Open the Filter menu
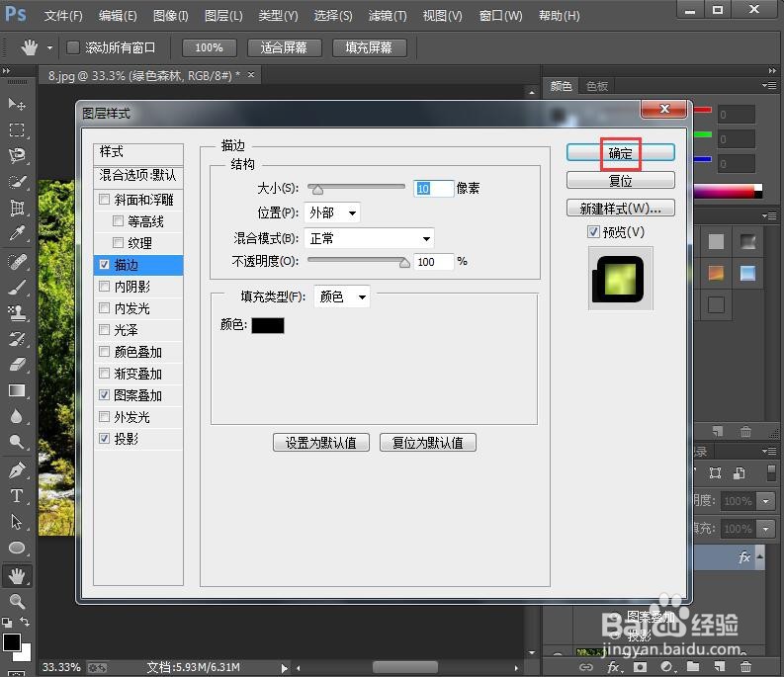 (x=388, y=16)
